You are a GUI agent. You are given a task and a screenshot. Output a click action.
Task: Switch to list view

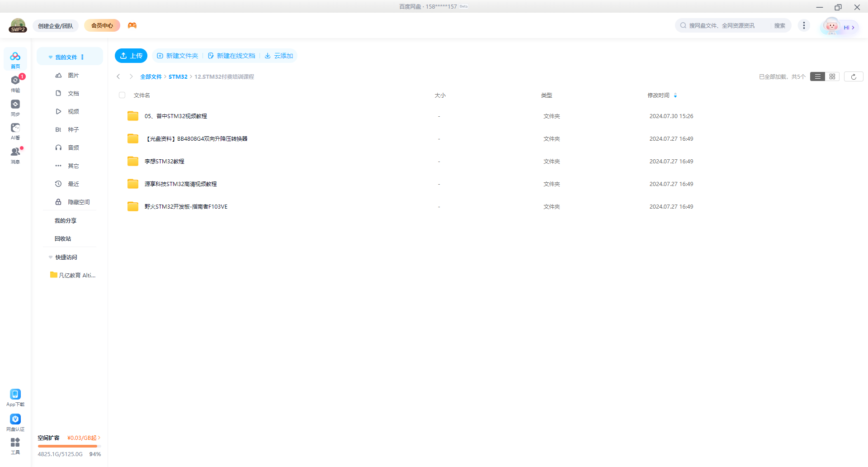click(x=817, y=76)
